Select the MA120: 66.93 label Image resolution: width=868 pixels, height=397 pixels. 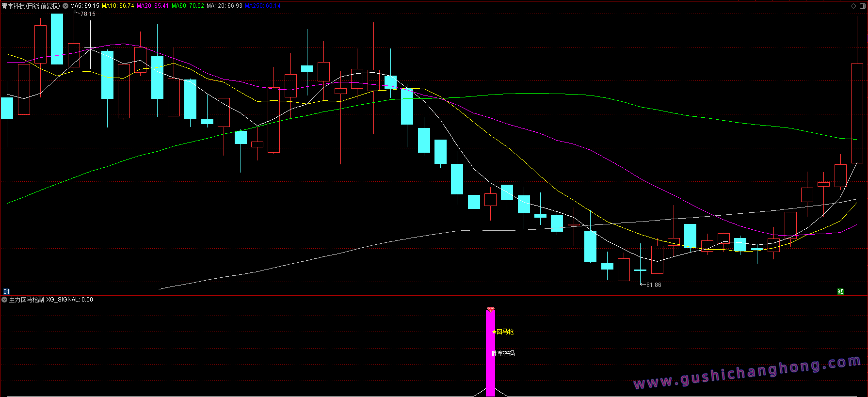coord(225,6)
